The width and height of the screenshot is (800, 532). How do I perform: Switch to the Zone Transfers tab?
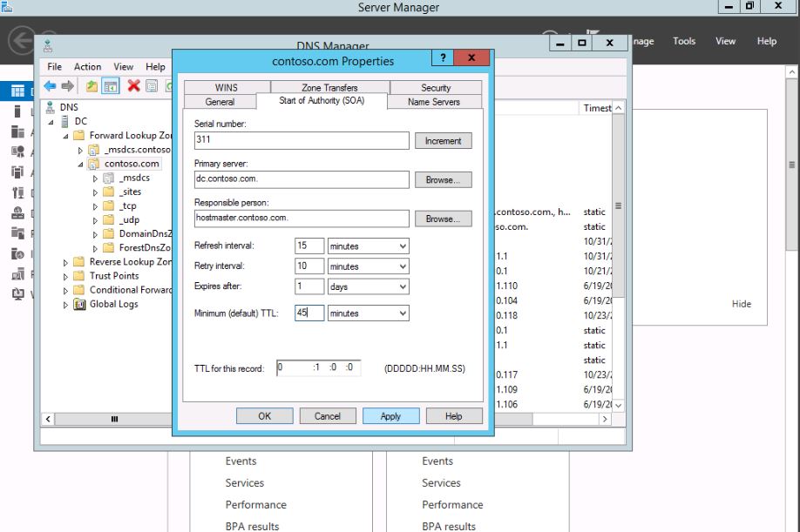pyautogui.click(x=329, y=88)
